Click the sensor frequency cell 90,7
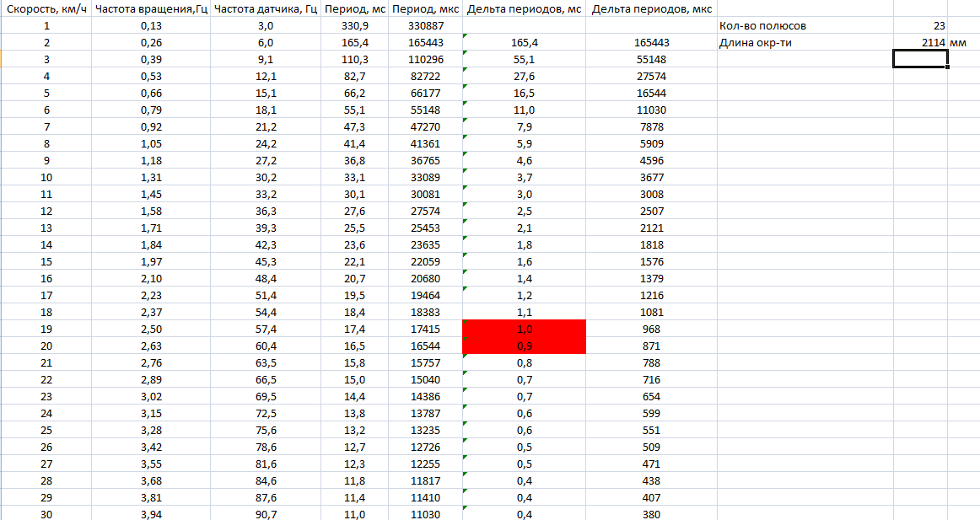 266,514
